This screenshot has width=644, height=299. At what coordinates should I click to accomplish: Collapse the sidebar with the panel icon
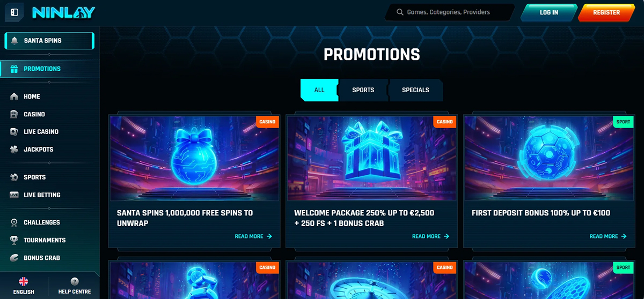pos(14,12)
